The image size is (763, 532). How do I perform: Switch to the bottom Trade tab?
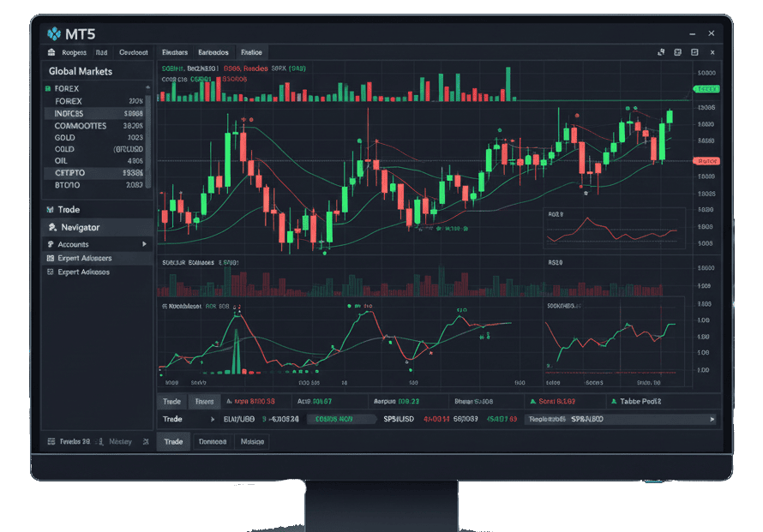coord(173,441)
